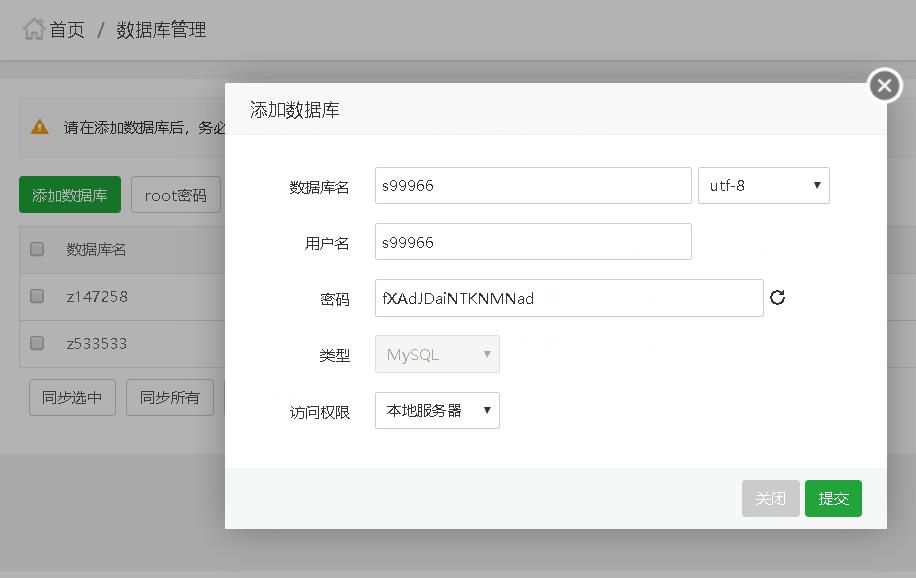Focus the 数据库名 input field
The height and width of the screenshot is (578, 916).
tap(533, 186)
